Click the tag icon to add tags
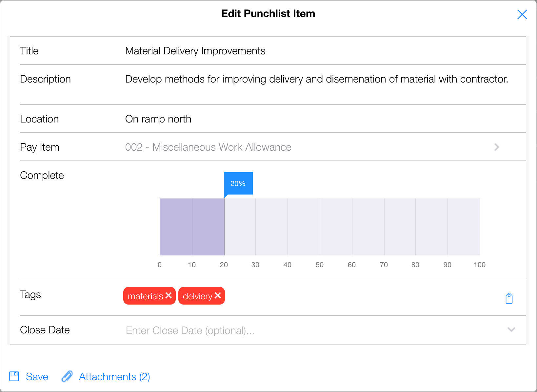Screen dimensions: 537x392 (x=509, y=298)
